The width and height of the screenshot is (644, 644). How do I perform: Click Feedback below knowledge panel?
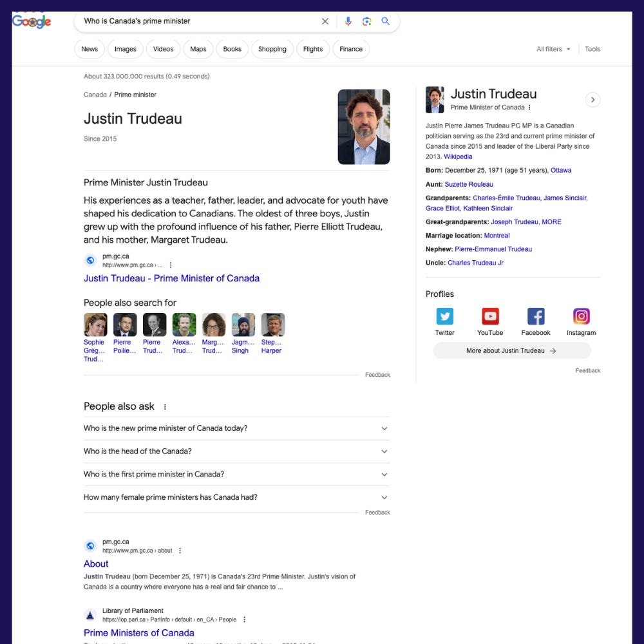point(588,371)
